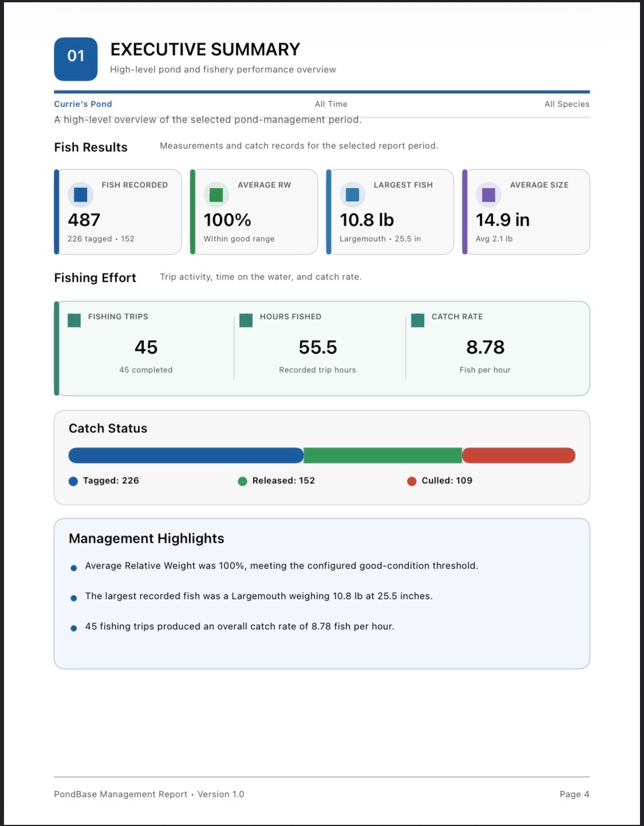644x826 pixels.
Task: Click the EXECUTIVE SUMMARY heading
Action: pyautogui.click(x=205, y=50)
